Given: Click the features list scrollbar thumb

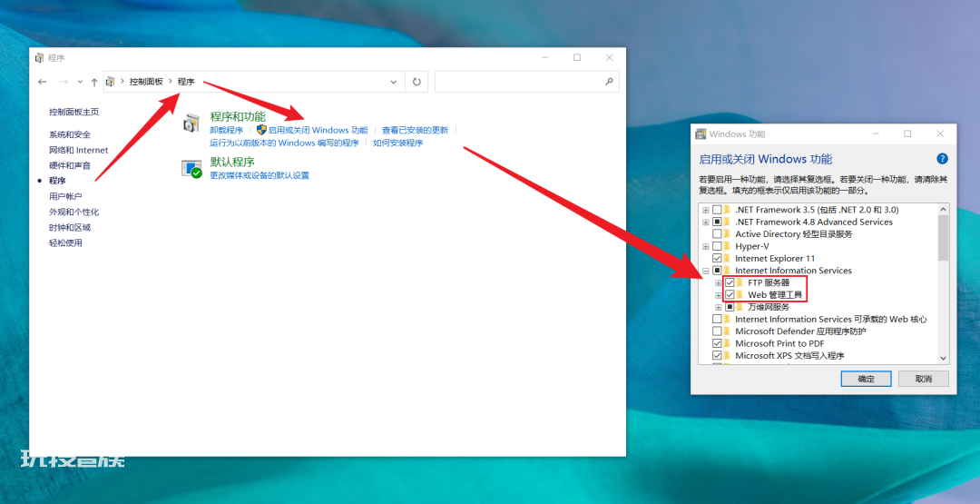Looking at the screenshot, I should tap(944, 238).
